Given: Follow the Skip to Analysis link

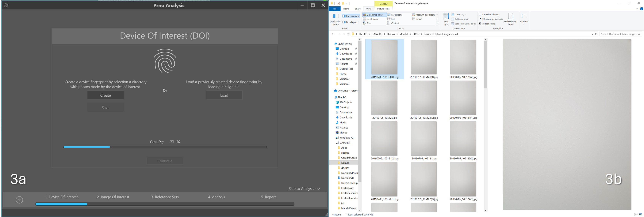Looking at the screenshot, I should pos(304,189).
